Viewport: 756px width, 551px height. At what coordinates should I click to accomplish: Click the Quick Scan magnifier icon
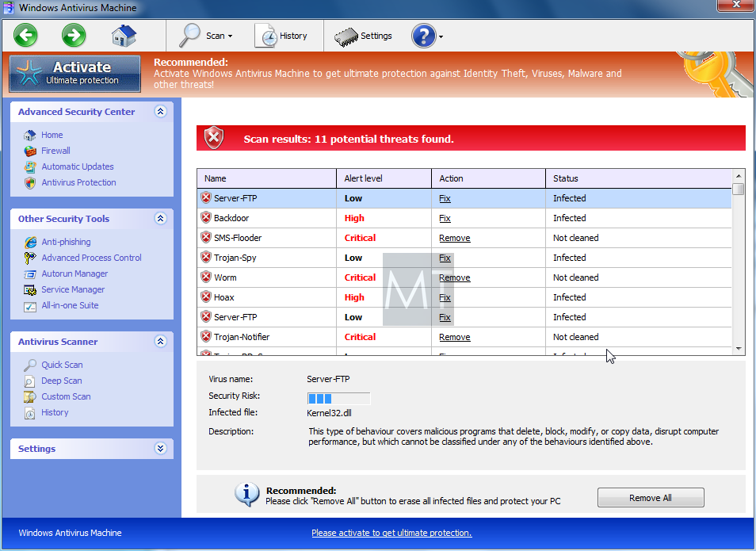30,365
